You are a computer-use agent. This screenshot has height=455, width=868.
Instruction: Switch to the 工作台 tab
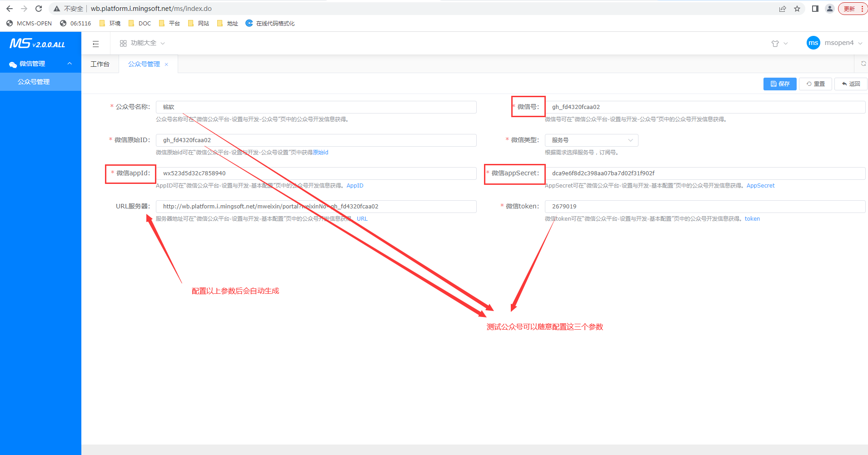[x=100, y=64]
